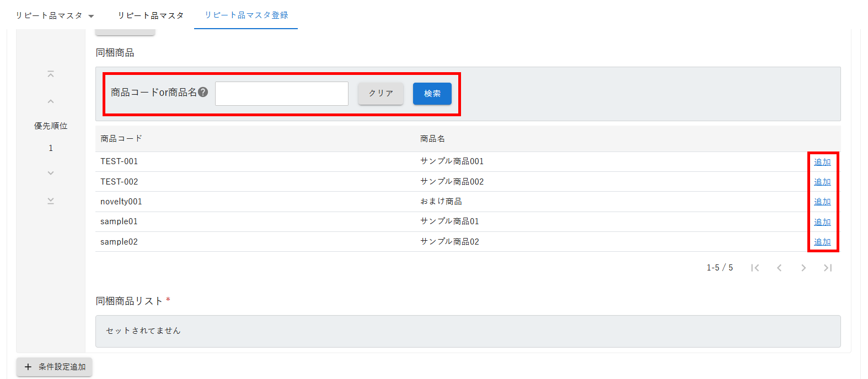The image size is (868, 379).
Task: Switch to the リピート品マスタ tab
Action: pyautogui.click(x=151, y=15)
